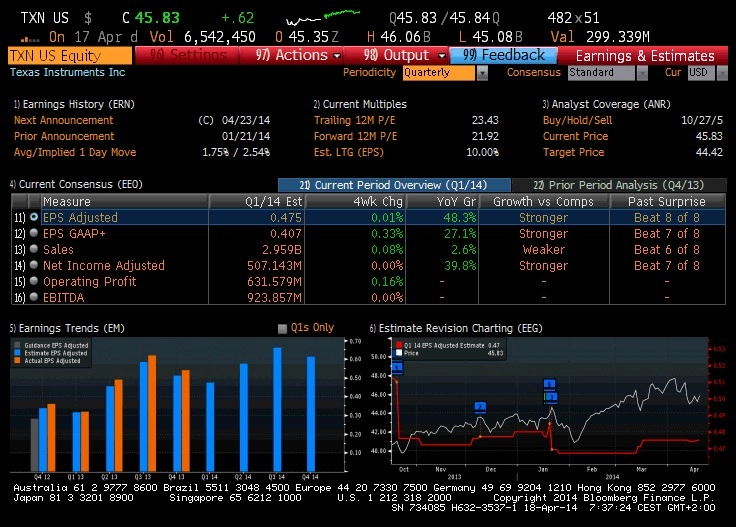Open the Consensus Standard dropdown arrow
The width and height of the screenshot is (736, 527).
coord(643,73)
